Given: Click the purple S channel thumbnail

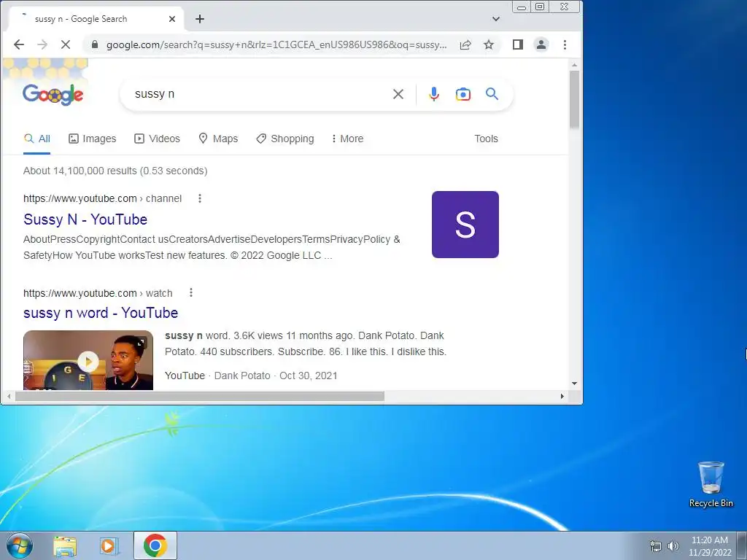Looking at the screenshot, I should point(465,225).
